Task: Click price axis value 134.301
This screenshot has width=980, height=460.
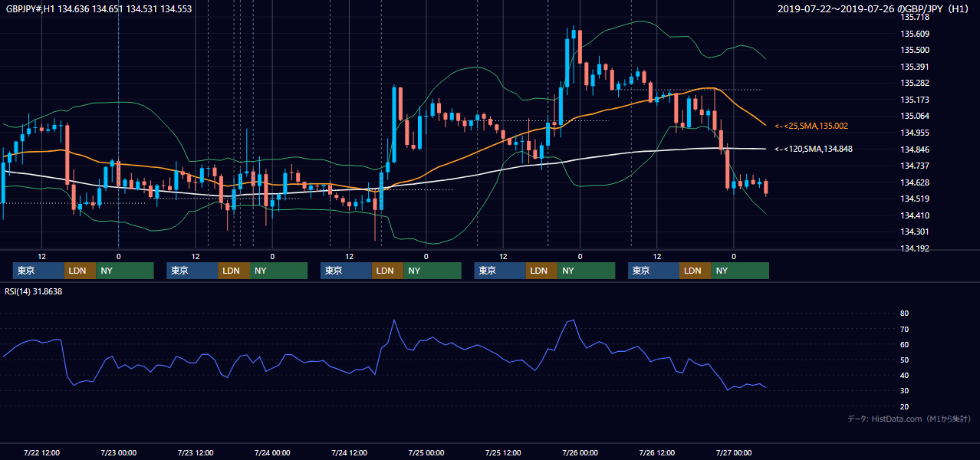Action: tap(915, 232)
